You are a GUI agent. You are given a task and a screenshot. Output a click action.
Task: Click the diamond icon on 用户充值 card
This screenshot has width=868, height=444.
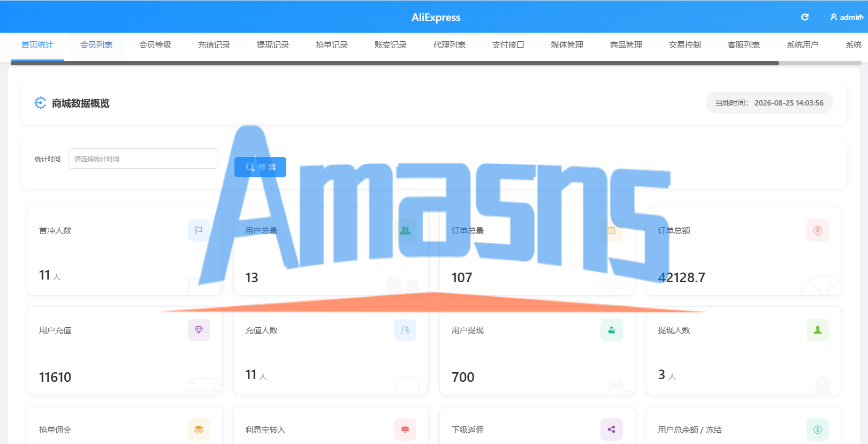tap(199, 330)
